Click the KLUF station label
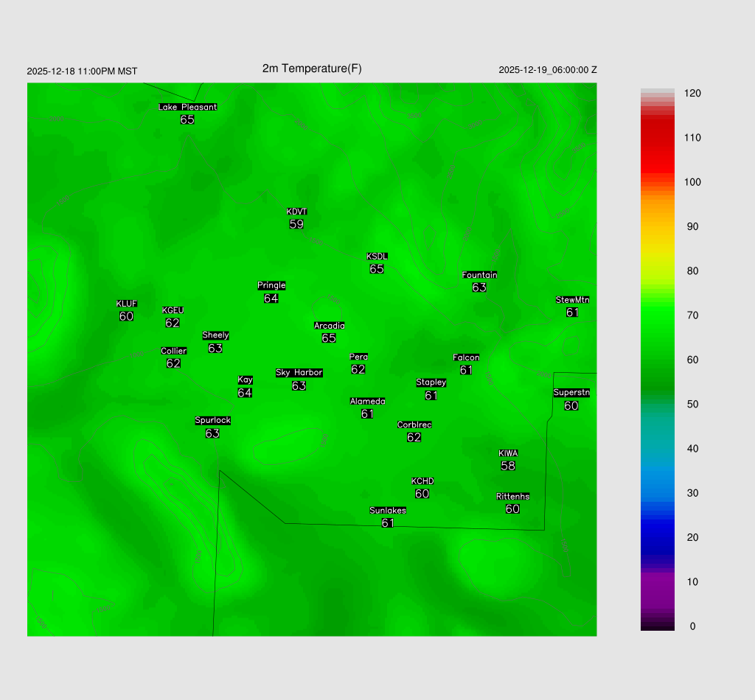This screenshot has width=755, height=700. [x=126, y=304]
